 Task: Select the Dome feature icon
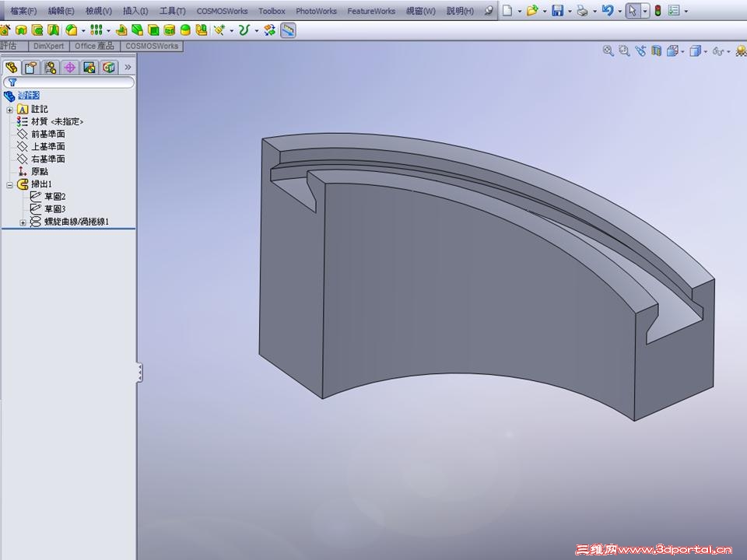tap(185, 30)
